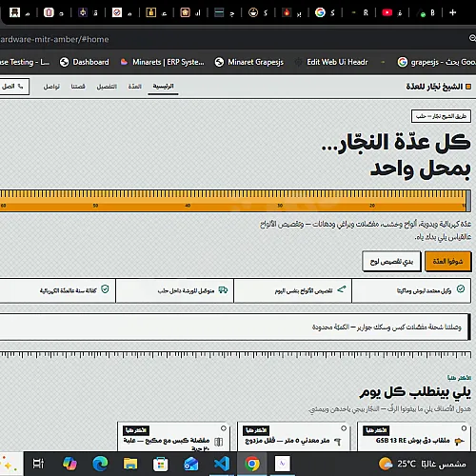Screen dimensions: 476x476
Task: Click the Minaret Grapesjs bookmark globe icon
Action: pos(219,62)
